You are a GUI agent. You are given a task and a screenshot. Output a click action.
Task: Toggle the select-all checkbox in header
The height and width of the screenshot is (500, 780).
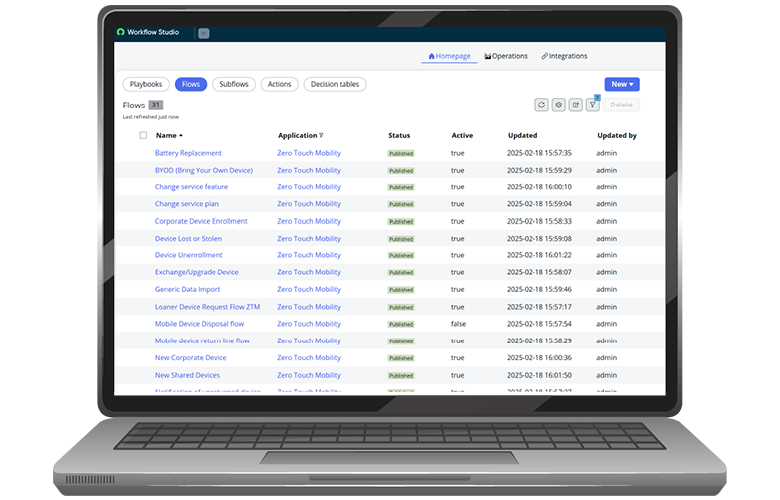(143, 135)
